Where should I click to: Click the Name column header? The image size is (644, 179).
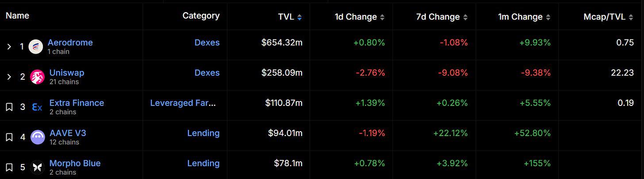point(17,16)
